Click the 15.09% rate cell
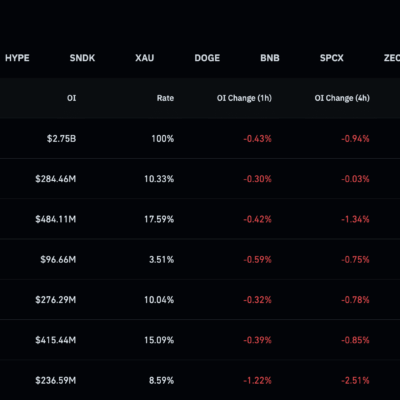This screenshot has height=400, width=400. [x=159, y=340]
